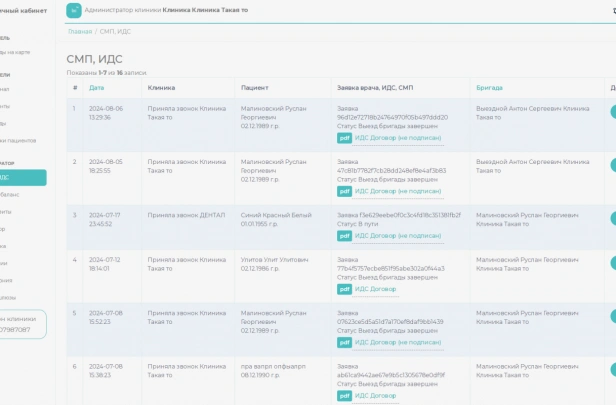Click pdf icon in Синий Красный Белый row
Screen dimensions: 616x405
pyautogui.click(x=344, y=236)
